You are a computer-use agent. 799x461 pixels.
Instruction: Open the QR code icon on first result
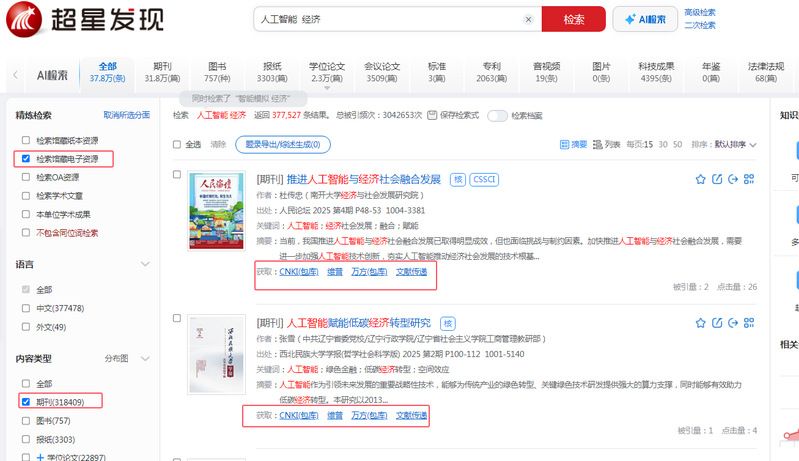tap(749, 179)
